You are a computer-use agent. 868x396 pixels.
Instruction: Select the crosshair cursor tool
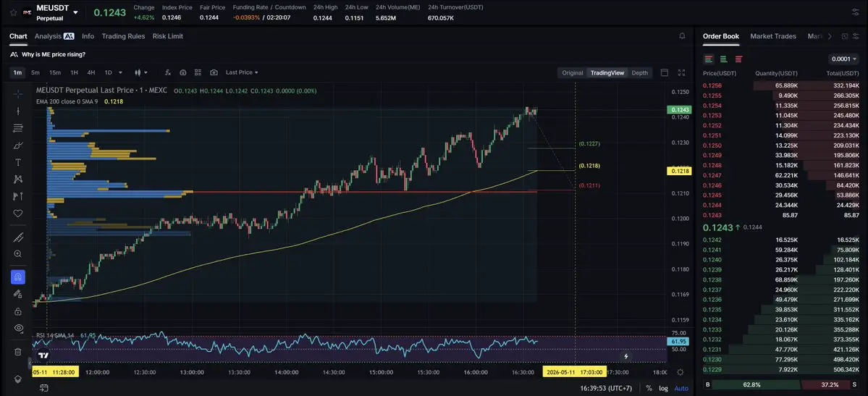(x=17, y=93)
